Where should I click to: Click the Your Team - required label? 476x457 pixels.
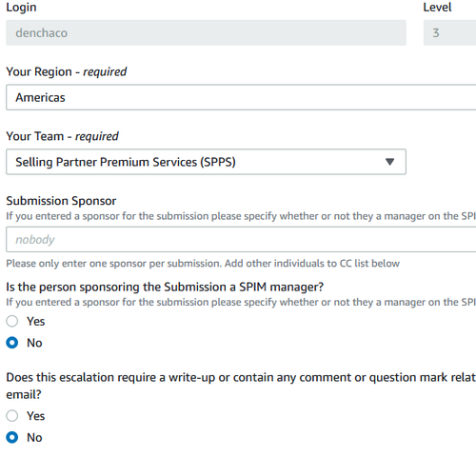point(62,136)
